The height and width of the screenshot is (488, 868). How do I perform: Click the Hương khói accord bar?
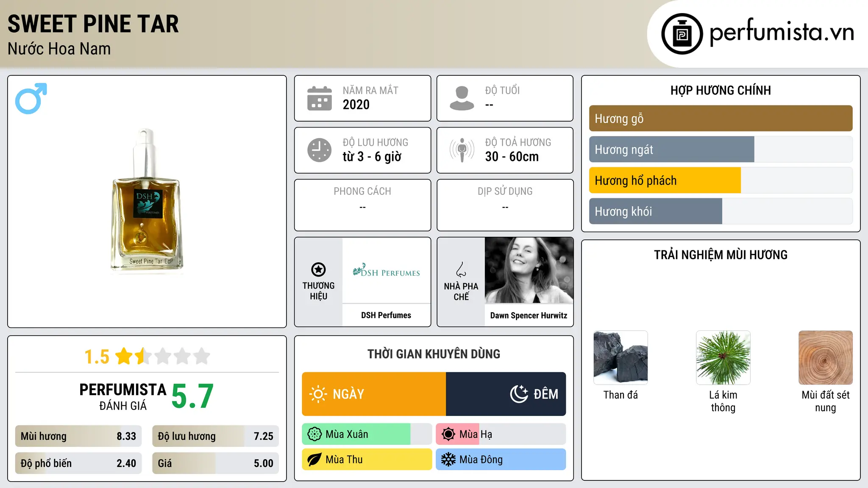(x=721, y=211)
